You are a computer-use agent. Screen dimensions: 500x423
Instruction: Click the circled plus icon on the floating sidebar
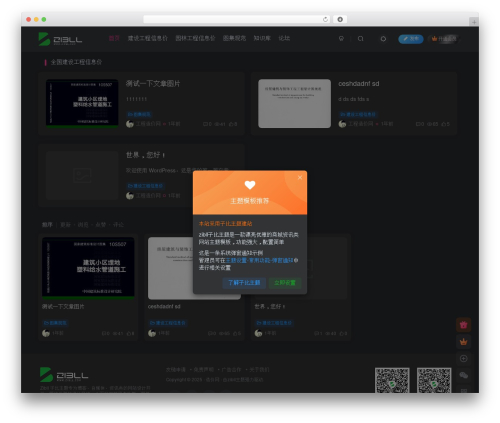point(464,359)
